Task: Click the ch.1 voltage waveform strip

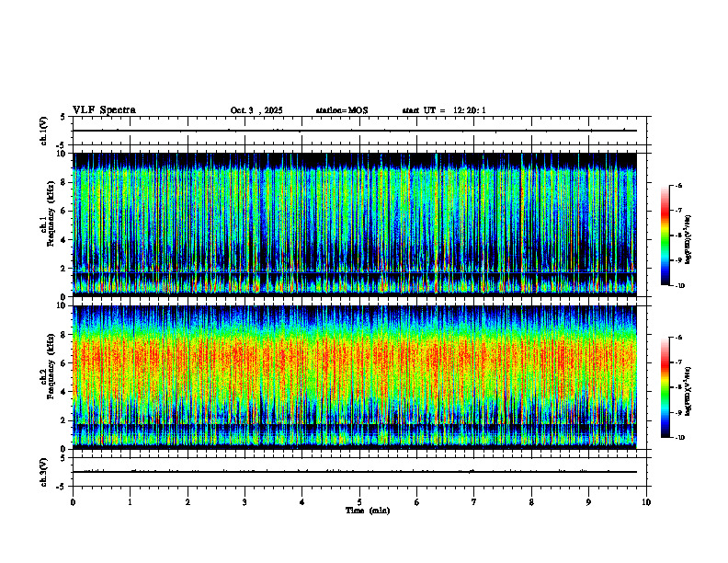Action: (359, 131)
